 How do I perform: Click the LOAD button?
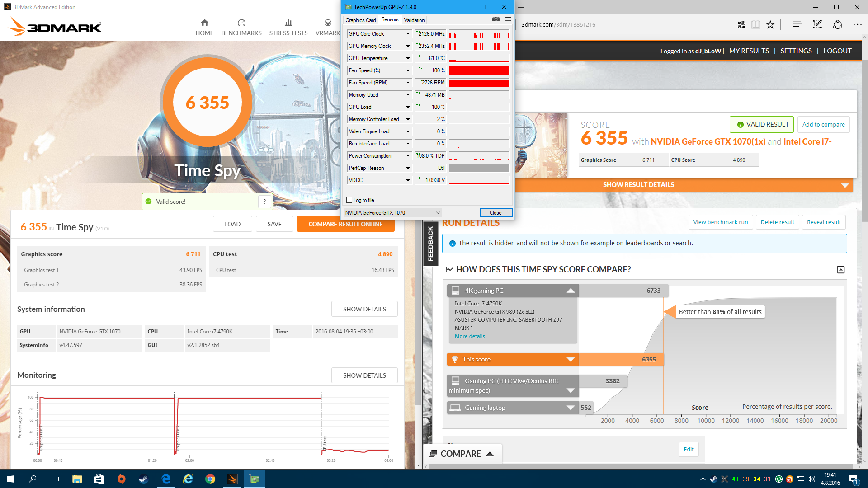pyautogui.click(x=232, y=224)
